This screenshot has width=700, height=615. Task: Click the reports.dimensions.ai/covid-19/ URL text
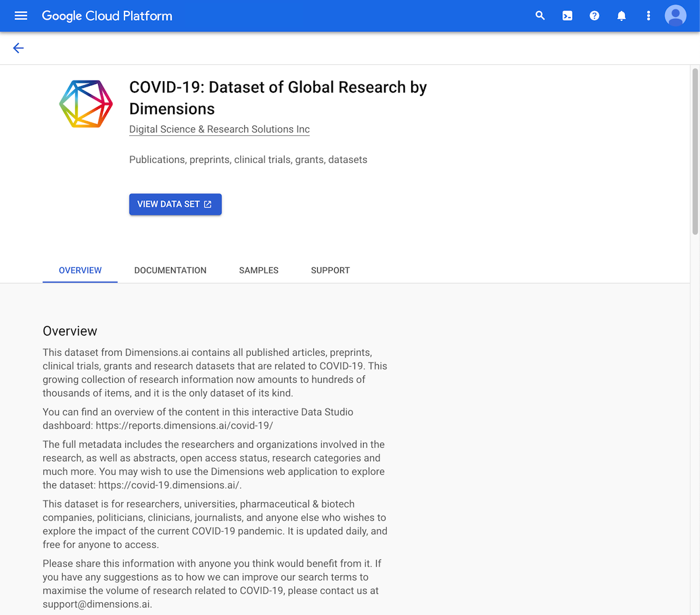185,425
